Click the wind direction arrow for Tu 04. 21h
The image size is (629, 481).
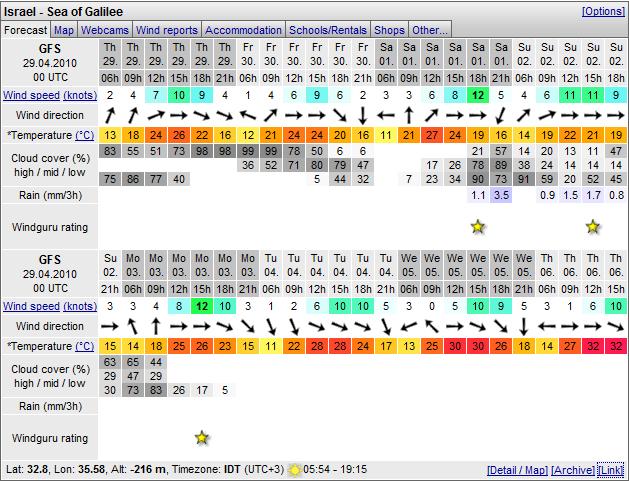click(x=386, y=327)
